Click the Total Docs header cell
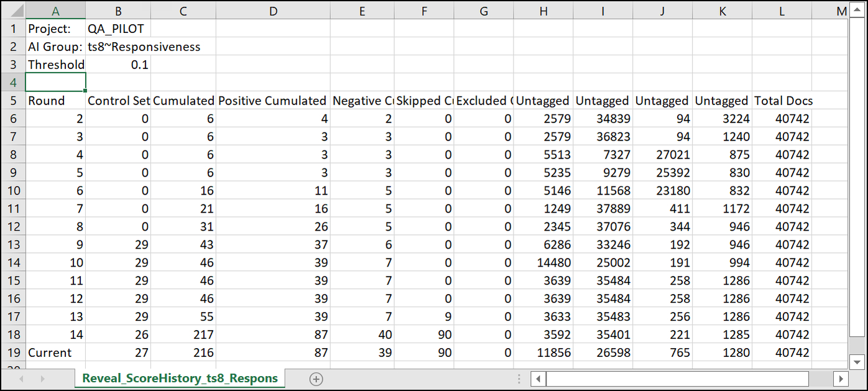 pyautogui.click(x=782, y=101)
